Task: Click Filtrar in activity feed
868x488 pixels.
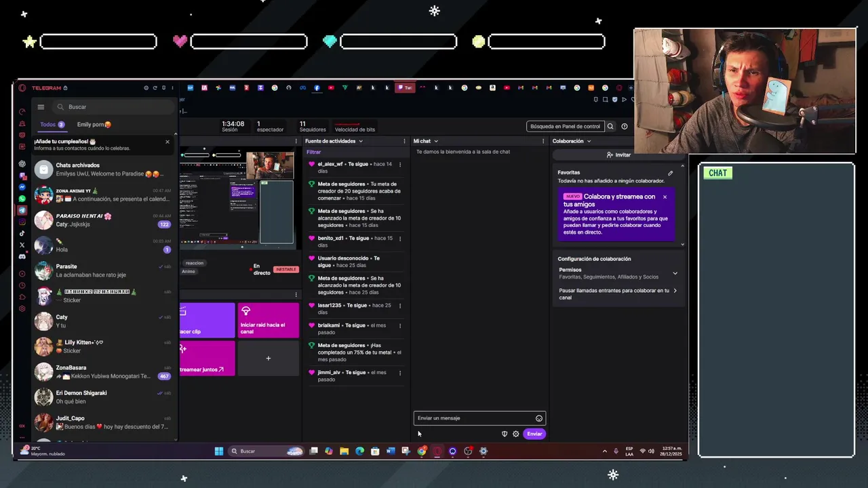Action: pyautogui.click(x=313, y=152)
